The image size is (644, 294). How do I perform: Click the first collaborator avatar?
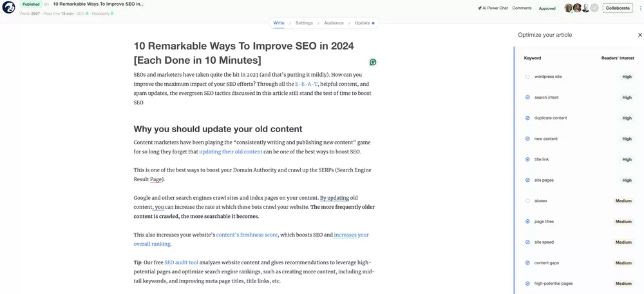tap(569, 8)
